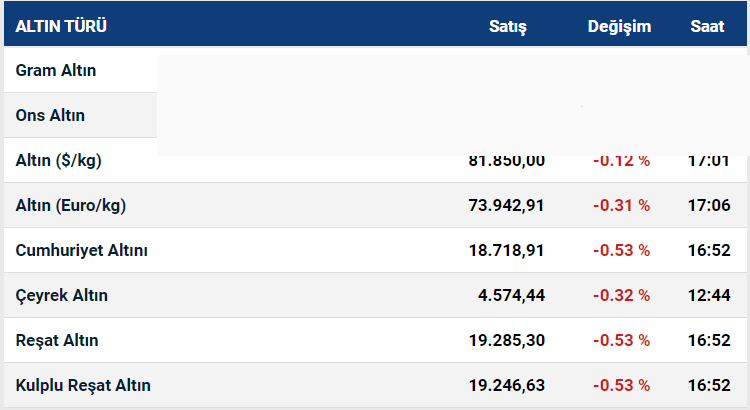Click Kulplu Reşat Altın entry
The width and height of the screenshot is (750, 410).
point(83,385)
